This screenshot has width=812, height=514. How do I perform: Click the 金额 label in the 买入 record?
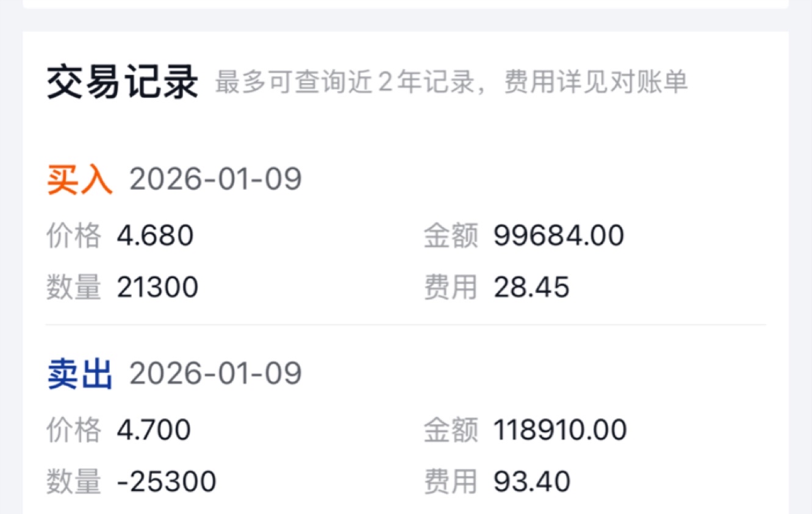click(451, 236)
